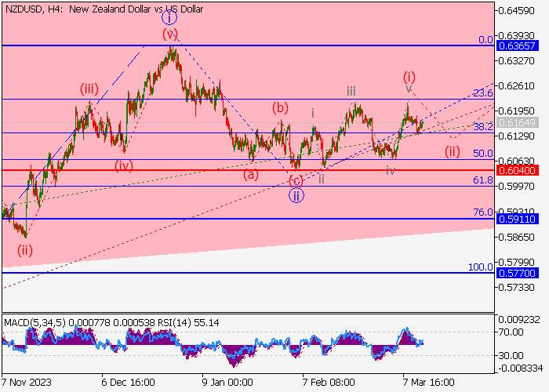This screenshot has width=549, height=392.
Task: Click the NZDUSD, H4 chart title text
Action: pos(104,9)
